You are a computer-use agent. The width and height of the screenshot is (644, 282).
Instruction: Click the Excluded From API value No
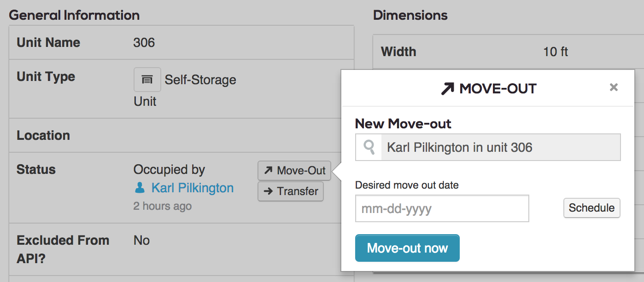142,241
